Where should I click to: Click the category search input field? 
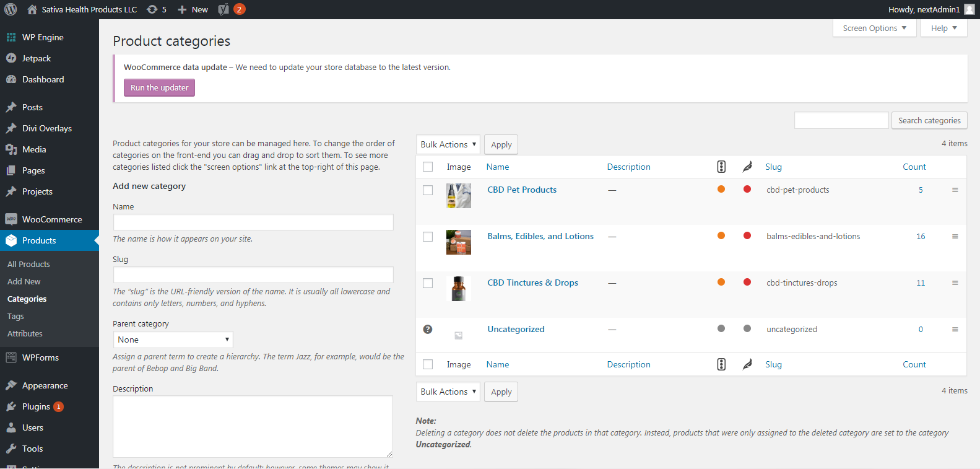pos(841,120)
